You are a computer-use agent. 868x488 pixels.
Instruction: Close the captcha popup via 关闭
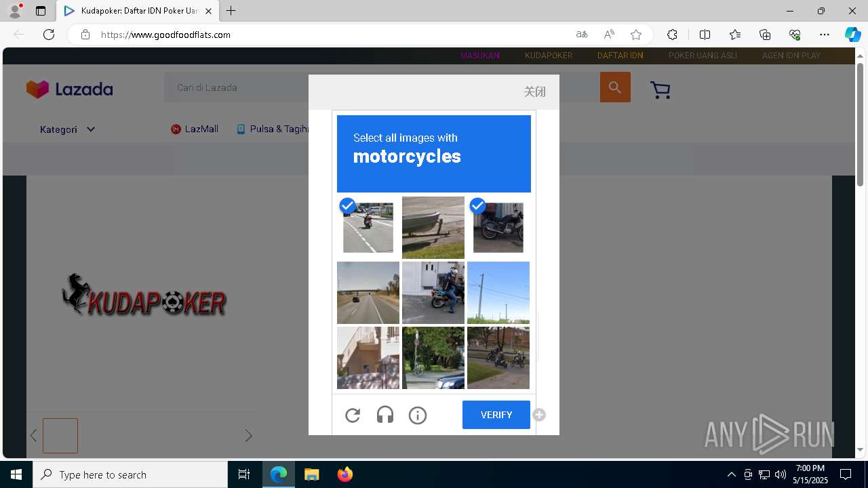pos(535,91)
